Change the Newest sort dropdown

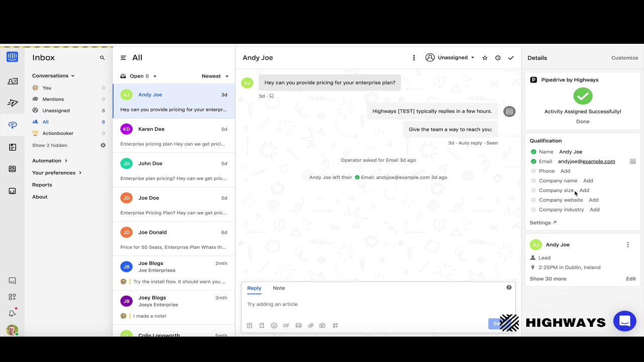[x=215, y=76]
